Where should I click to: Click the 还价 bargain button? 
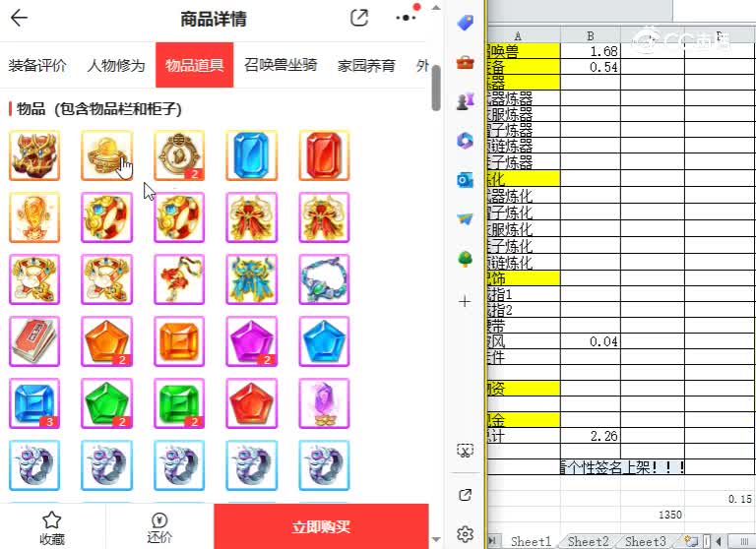tap(159, 527)
